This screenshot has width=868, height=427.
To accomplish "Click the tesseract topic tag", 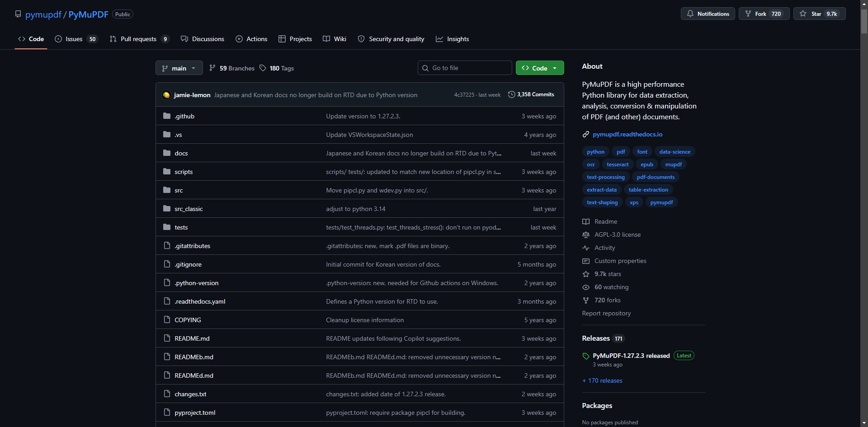I will [x=618, y=164].
